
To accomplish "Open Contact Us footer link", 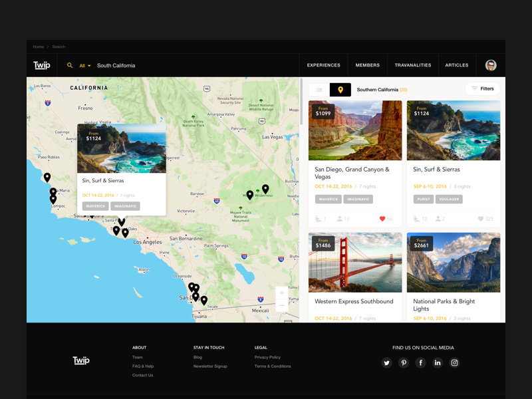I will pos(142,375).
